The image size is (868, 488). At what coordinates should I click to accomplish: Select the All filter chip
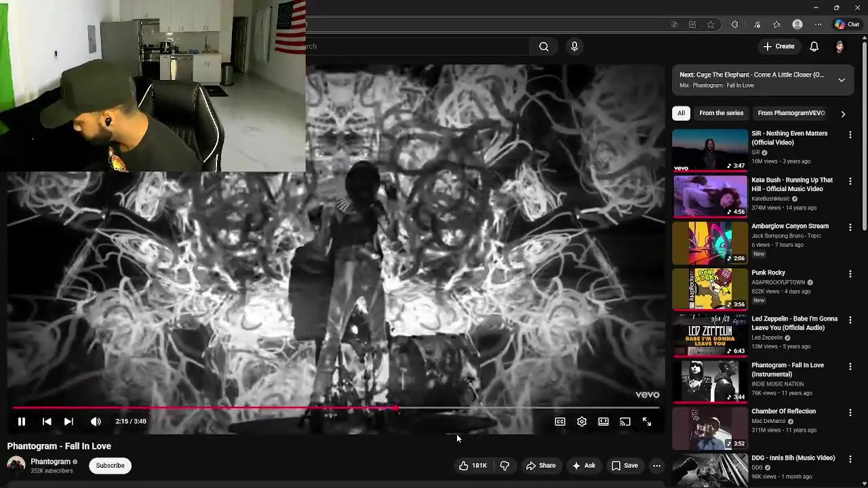tap(681, 113)
